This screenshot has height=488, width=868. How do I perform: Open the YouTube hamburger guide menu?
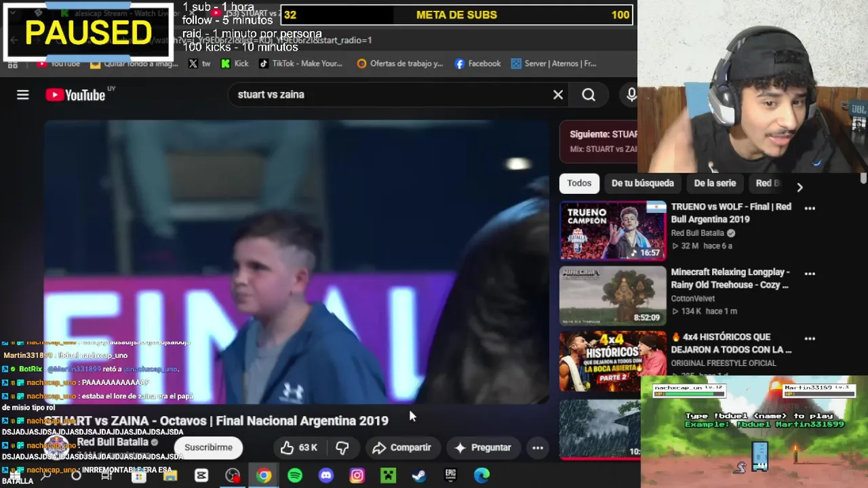[x=22, y=95]
